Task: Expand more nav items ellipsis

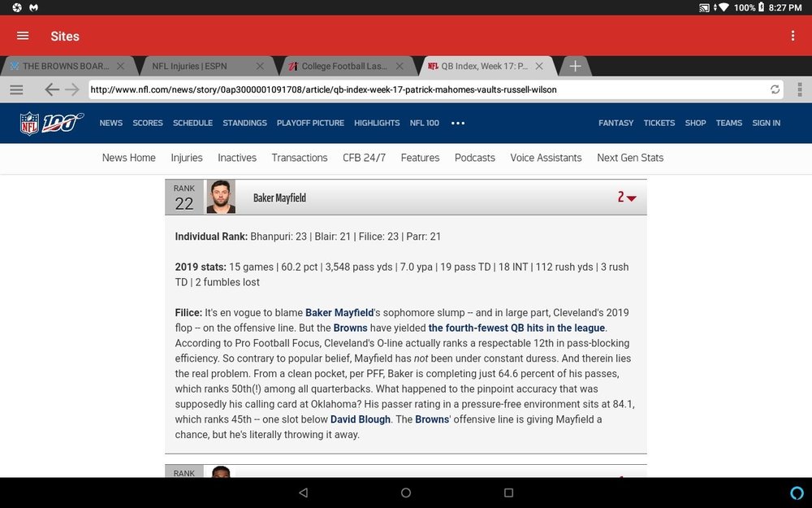Action: 458,124
